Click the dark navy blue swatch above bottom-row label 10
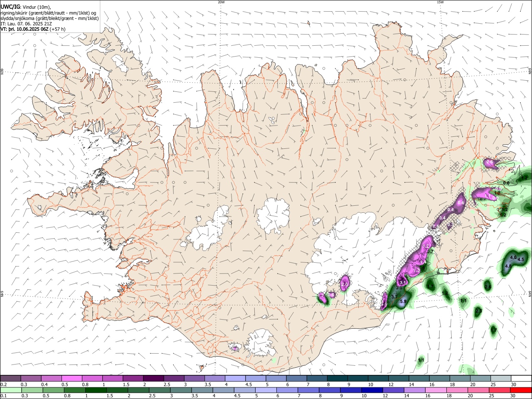This screenshot has height=399, width=532. (x=371, y=390)
